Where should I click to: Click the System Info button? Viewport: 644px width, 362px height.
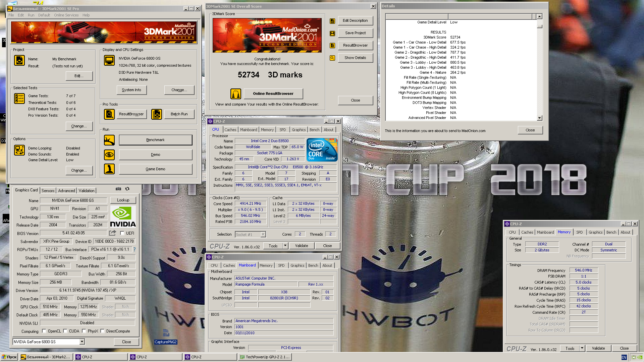131,90
